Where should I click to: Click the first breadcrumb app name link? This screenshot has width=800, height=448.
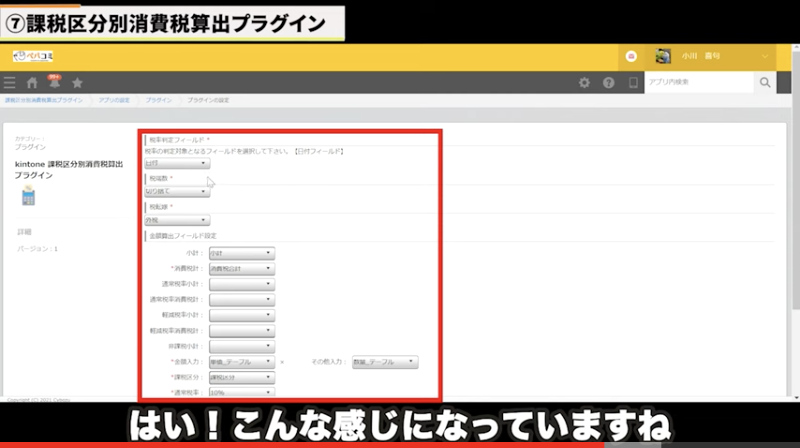(43, 101)
